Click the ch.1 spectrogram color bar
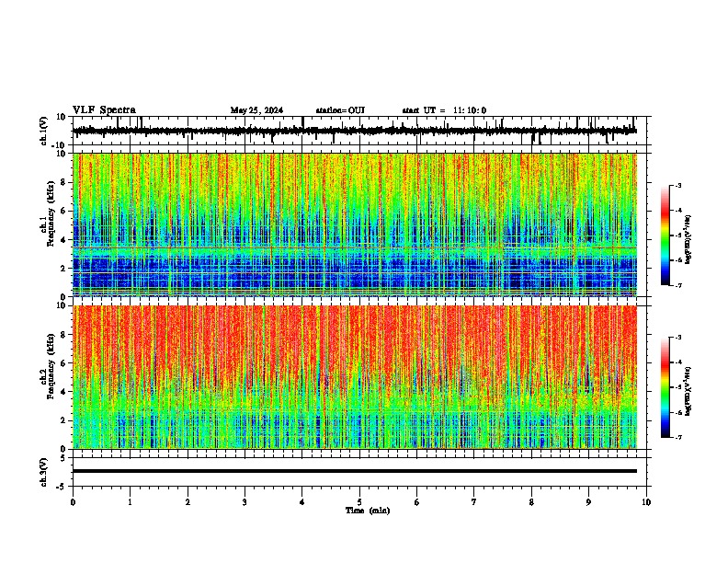The width and height of the screenshot is (728, 563). (x=665, y=236)
